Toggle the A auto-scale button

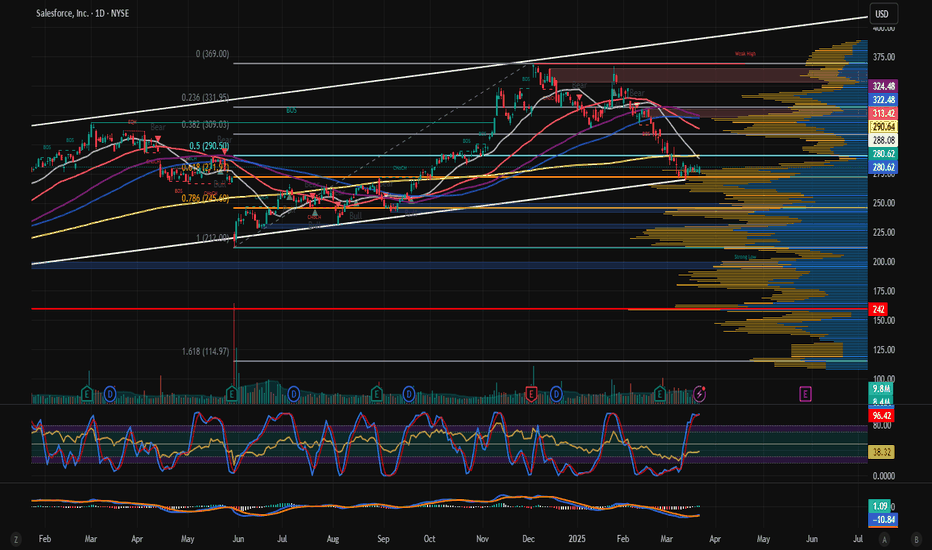click(x=884, y=539)
